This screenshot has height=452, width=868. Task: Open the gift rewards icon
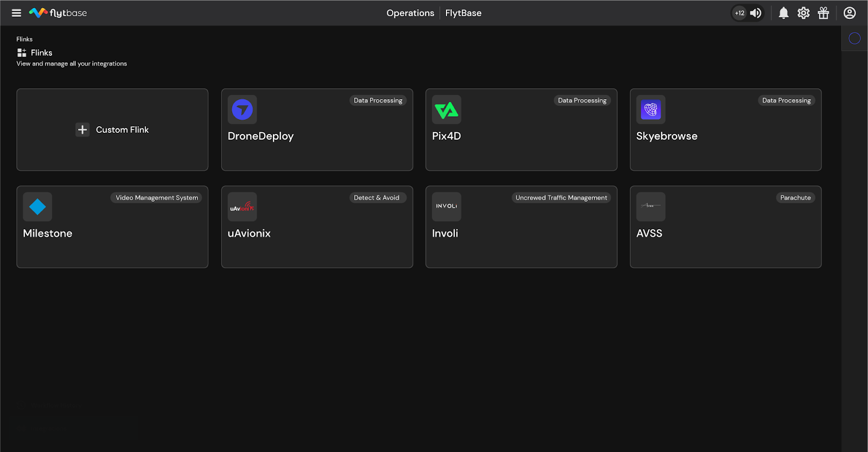[824, 13]
